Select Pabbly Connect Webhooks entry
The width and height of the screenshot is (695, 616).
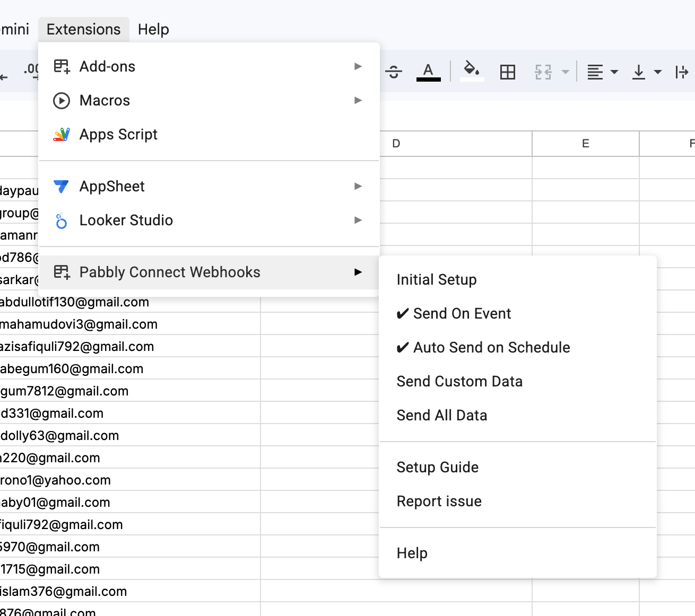[x=209, y=272]
